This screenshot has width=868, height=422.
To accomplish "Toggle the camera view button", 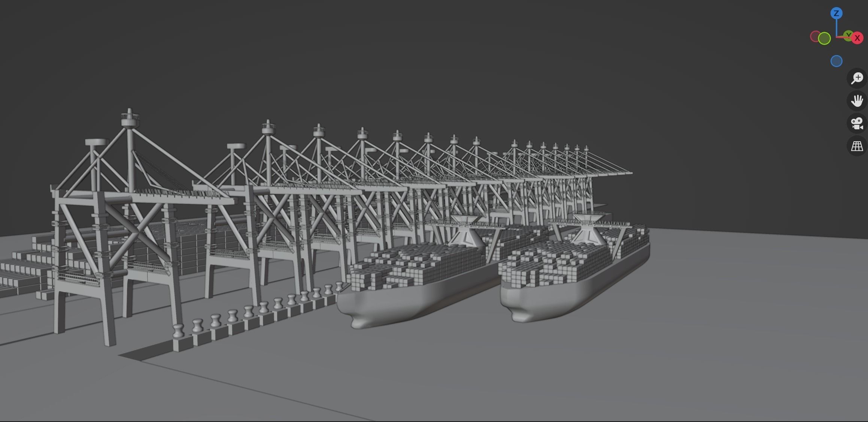I will (857, 123).
